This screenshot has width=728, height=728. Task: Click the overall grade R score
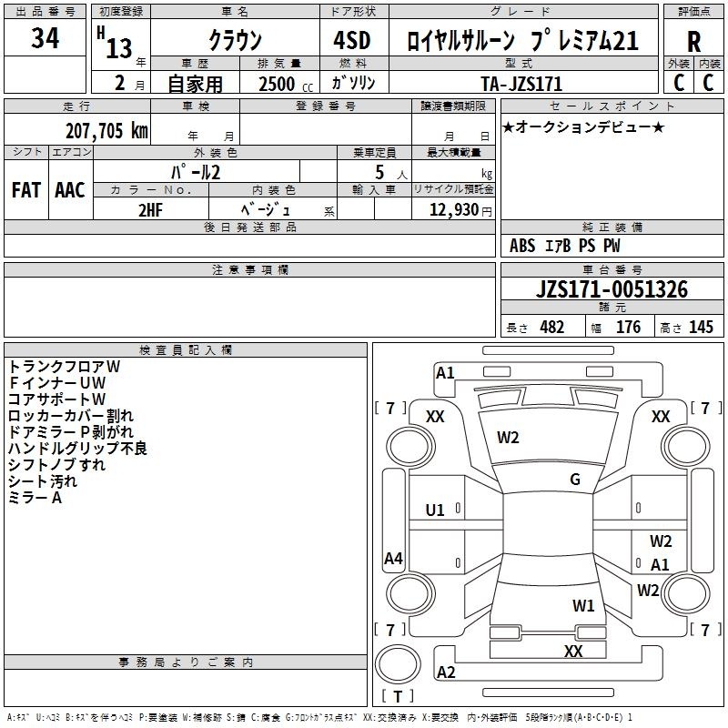693,41
